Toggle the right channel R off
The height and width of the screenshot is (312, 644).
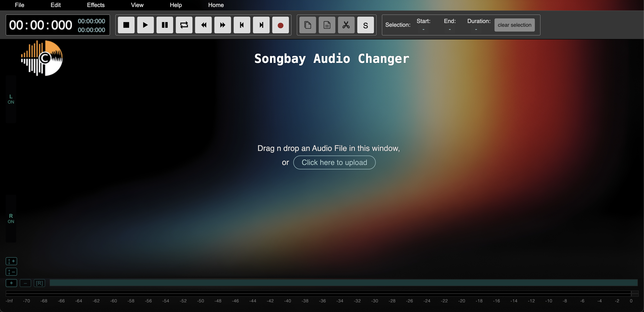[x=11, y=218]
